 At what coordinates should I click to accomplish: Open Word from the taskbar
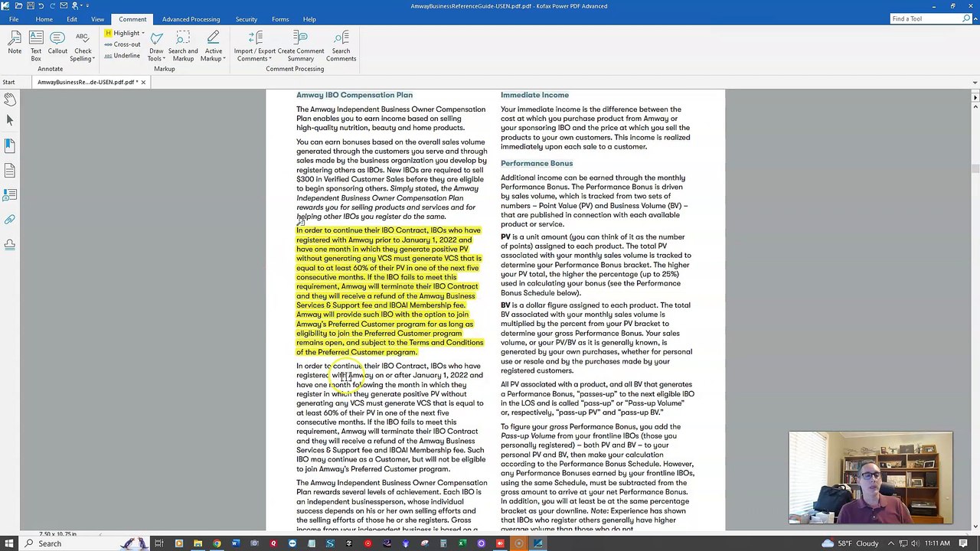click(x=235, y=543)
